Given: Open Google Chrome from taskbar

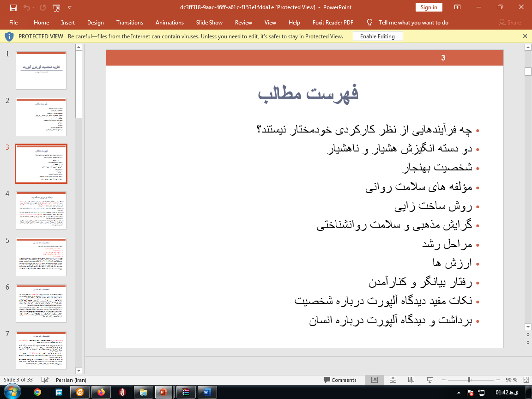Looking at the screenshot, I should coord(37,392).
